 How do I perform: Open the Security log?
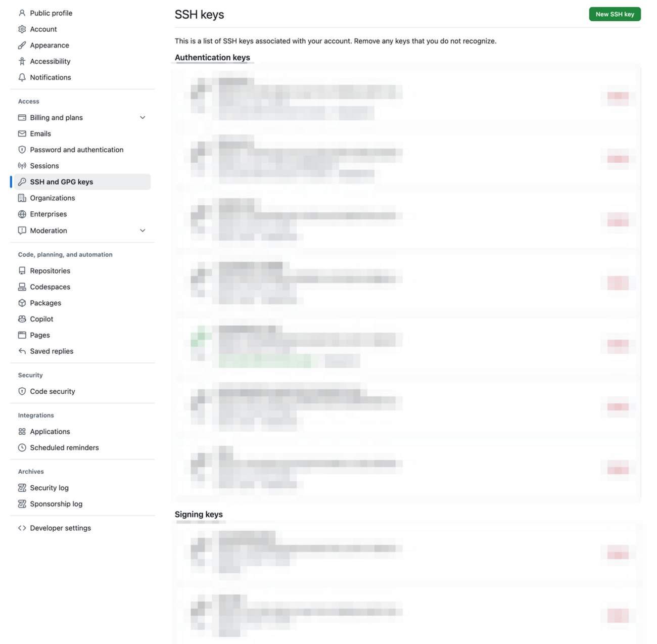(49, 487)
